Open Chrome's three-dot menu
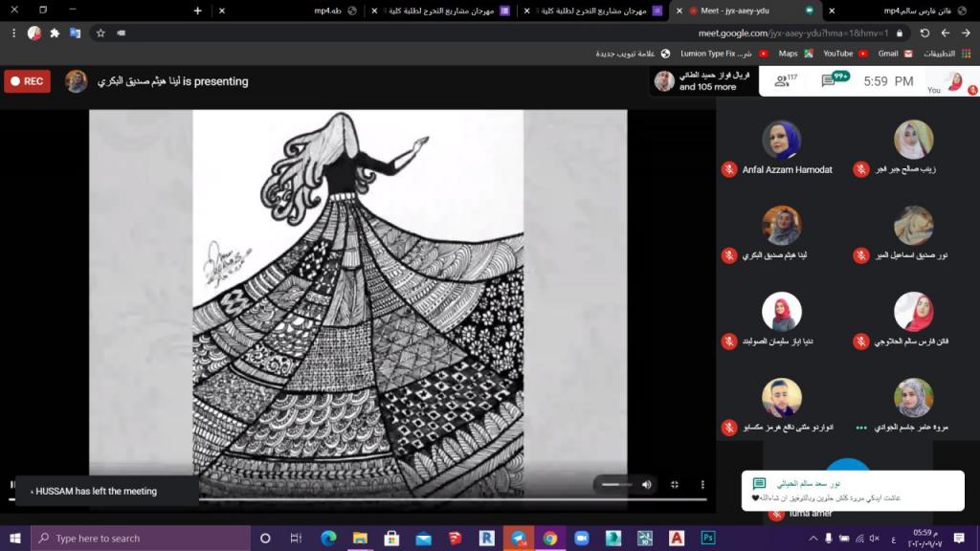 [13, 33]
